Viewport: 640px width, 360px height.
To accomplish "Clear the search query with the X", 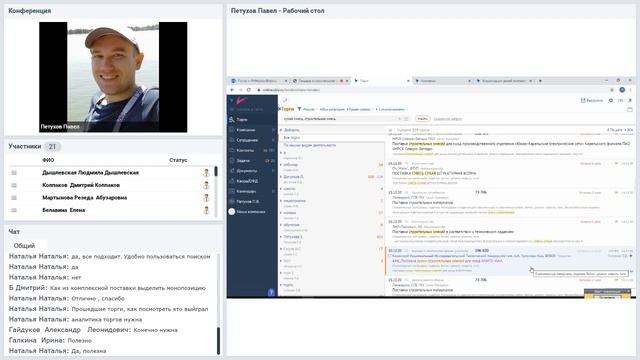I will click(x=400, y=119).
